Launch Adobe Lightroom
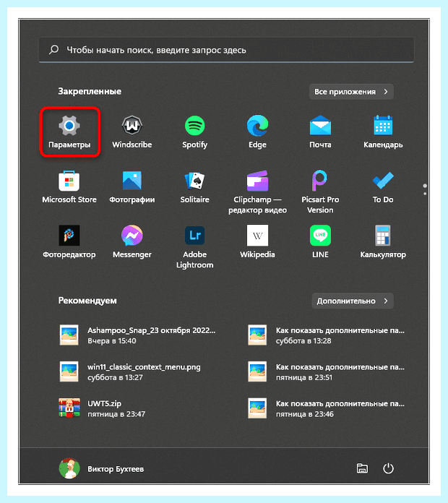The image size is (448, 503). pos(194,246)
